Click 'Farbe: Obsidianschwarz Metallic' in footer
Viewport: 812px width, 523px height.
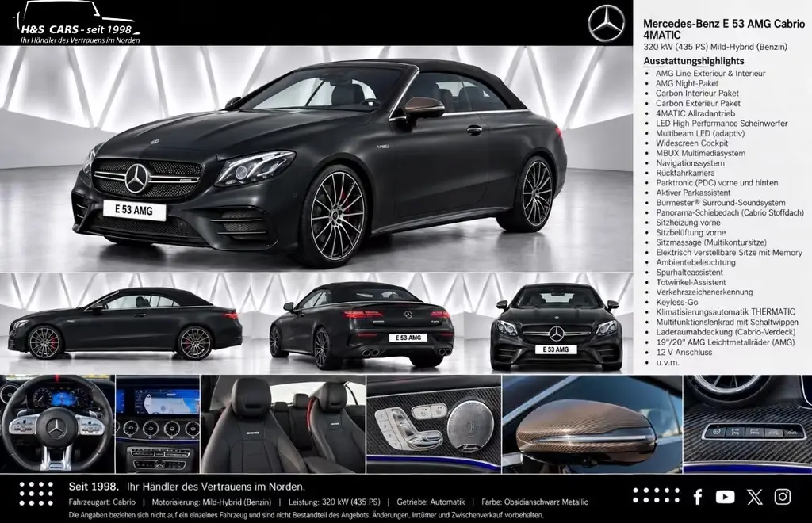click(x=534, y=502)
